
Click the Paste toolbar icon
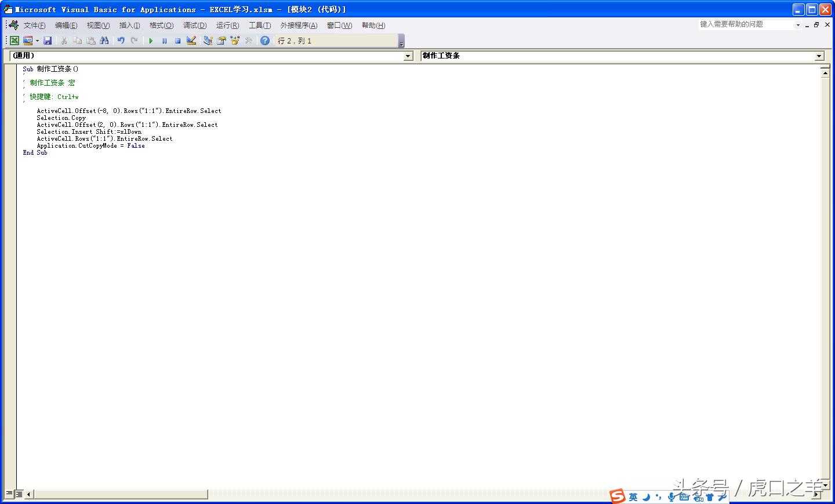click(91, 41)
